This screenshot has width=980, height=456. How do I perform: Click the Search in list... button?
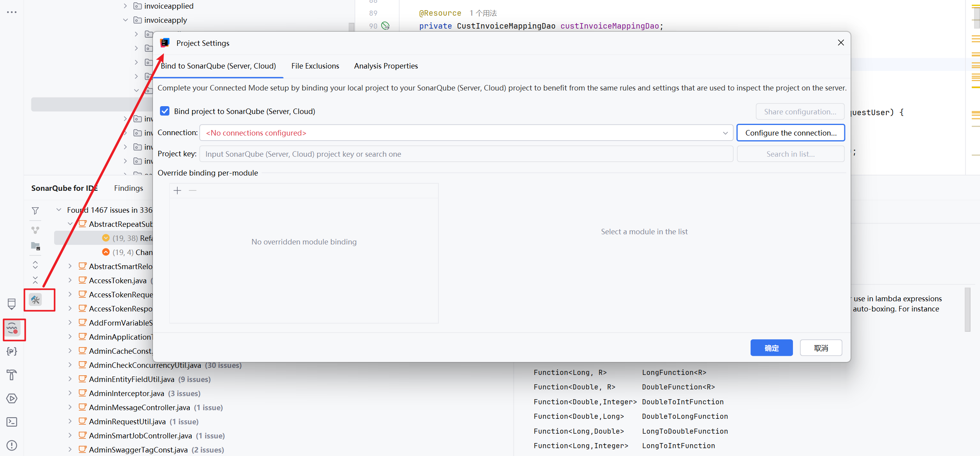click(791, 154)
